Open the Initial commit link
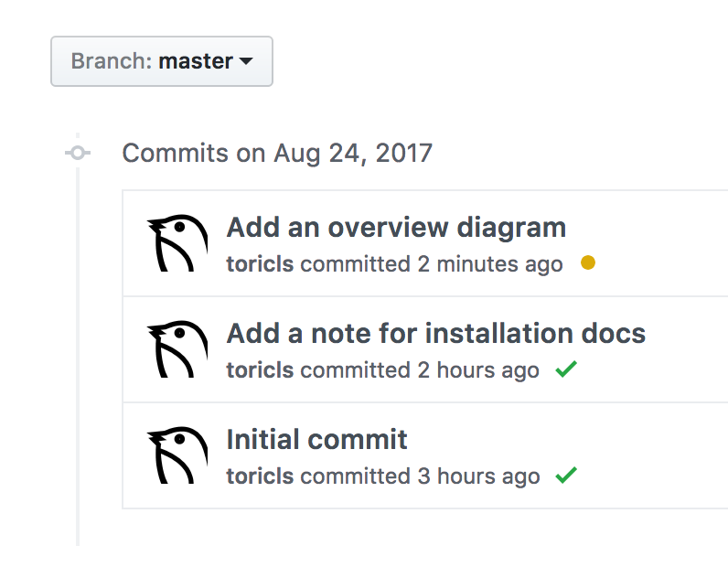Screen dimensions: 728x567 click(316, 440)
